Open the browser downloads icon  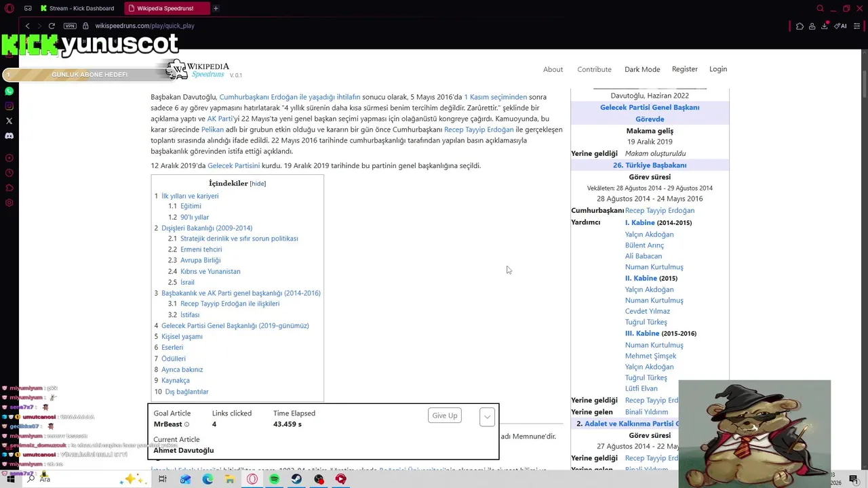click(x=825, y=26)
